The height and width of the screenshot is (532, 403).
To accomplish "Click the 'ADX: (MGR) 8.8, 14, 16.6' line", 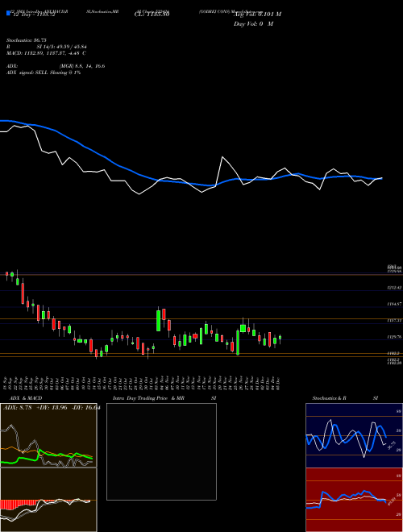I will pyautogui.click(x=56, y=66).
